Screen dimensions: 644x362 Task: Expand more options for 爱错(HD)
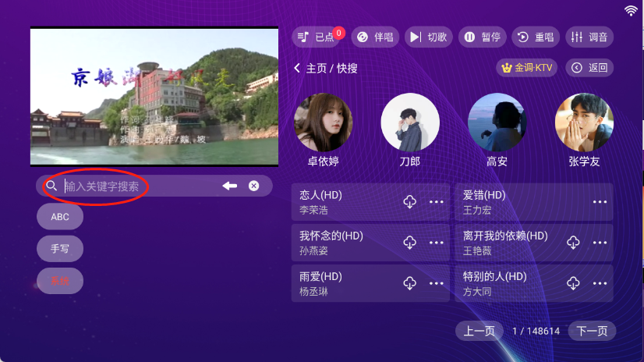click(600, 202)
